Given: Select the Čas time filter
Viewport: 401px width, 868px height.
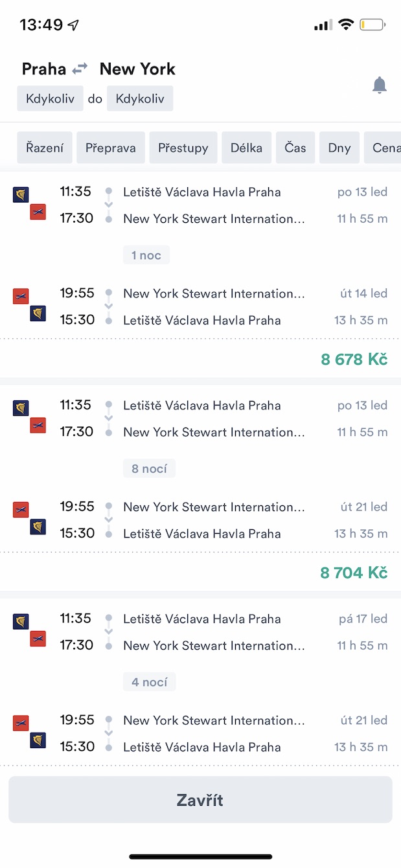Looking at the screenshot, I should 295,148.
